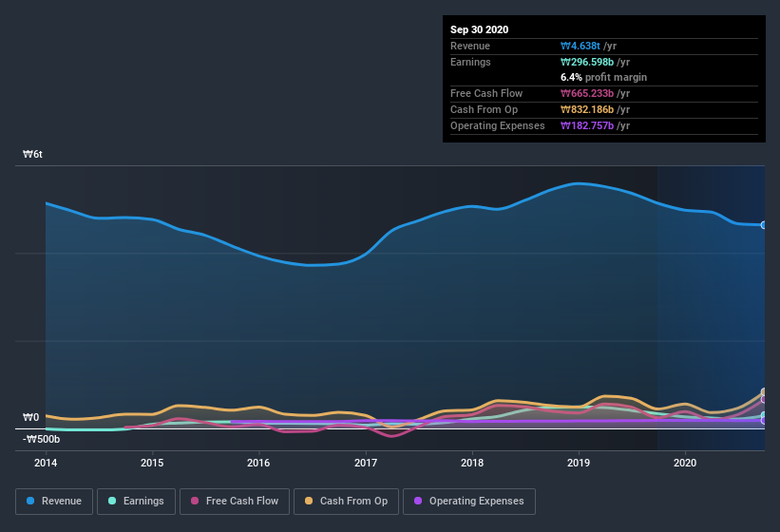Click the ₩832.186b cash from op value
780x532 pixels.
[587, 109]
